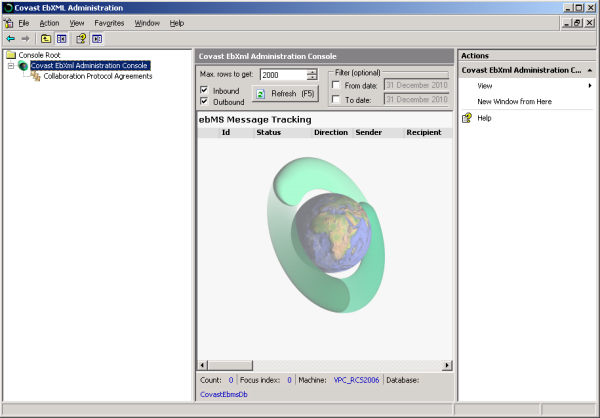
Task: Click the Count value 0
Action: coord(231,380)
